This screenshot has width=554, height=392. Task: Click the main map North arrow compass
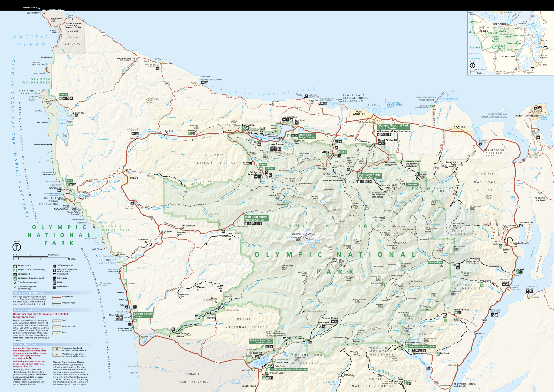[x=17, y=247]
